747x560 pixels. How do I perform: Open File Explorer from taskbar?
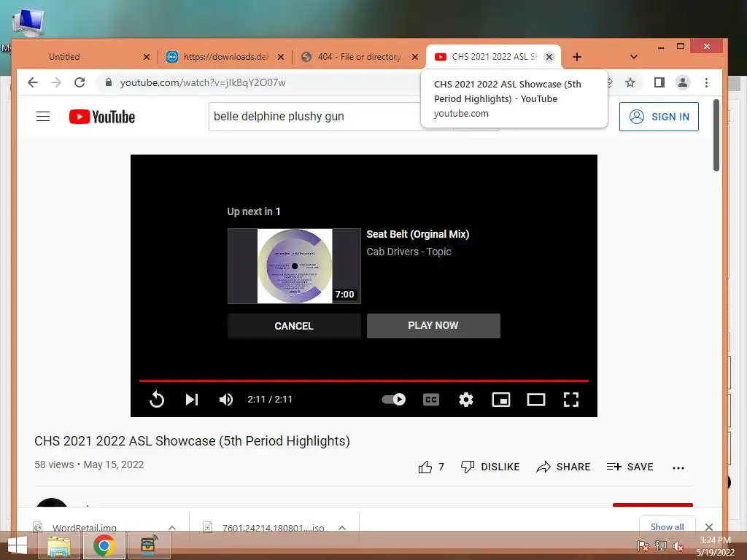point(59,545)
